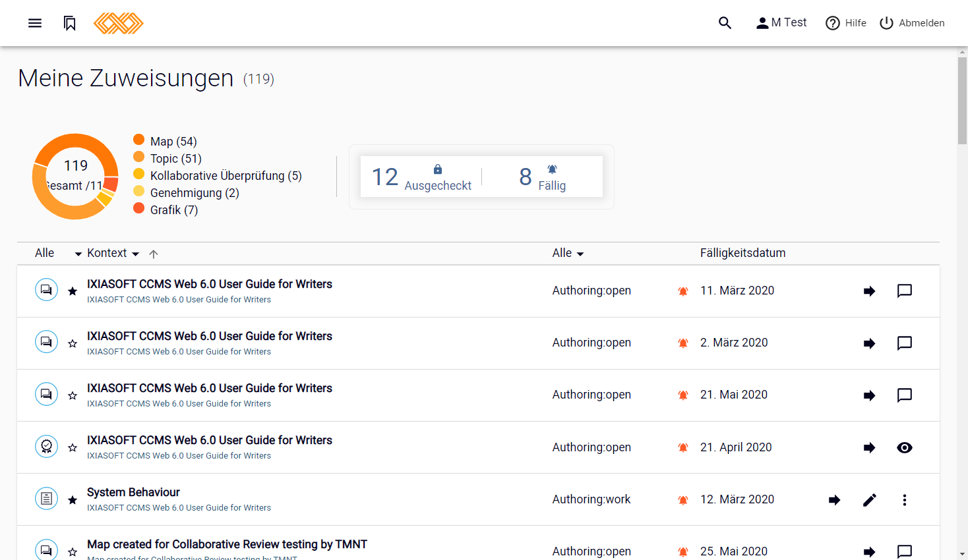Toggle sort direction arrow next to Kontext

(x=154, y=254)
